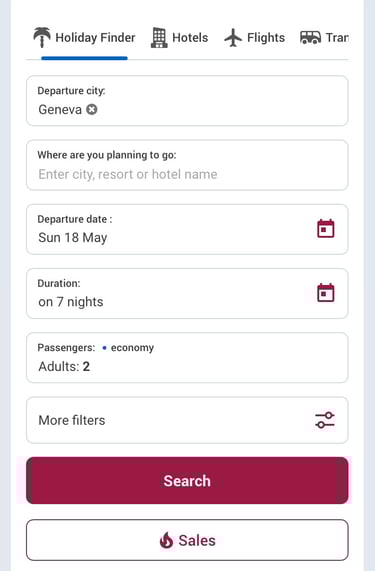Switch to the Hotels tab
This screenshot has height=571, width=375.
coord(179,38)
